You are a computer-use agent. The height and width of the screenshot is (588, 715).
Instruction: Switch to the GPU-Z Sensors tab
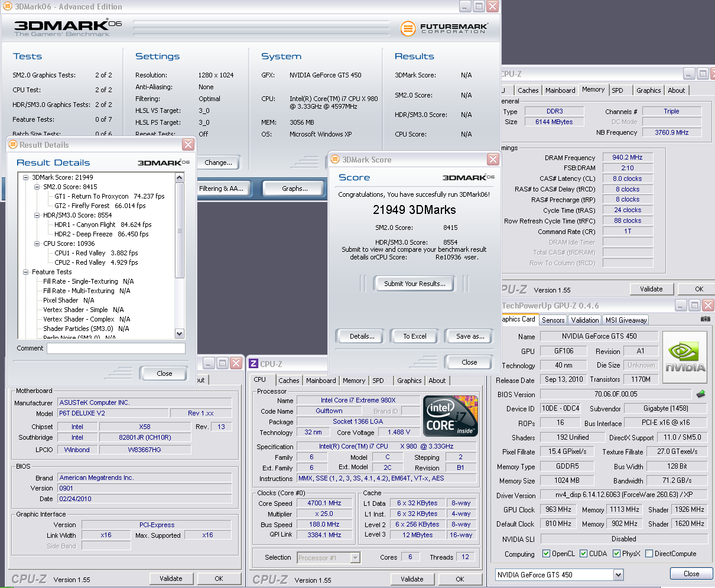553,320
